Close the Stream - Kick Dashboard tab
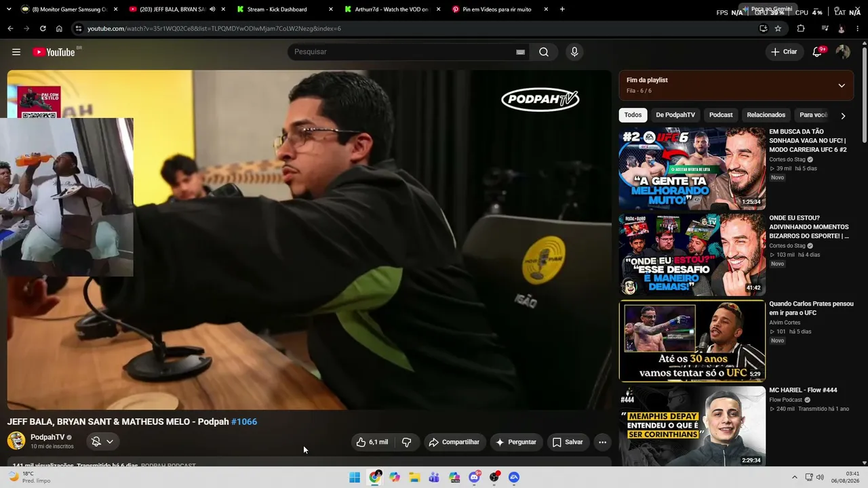 [330, 9]
